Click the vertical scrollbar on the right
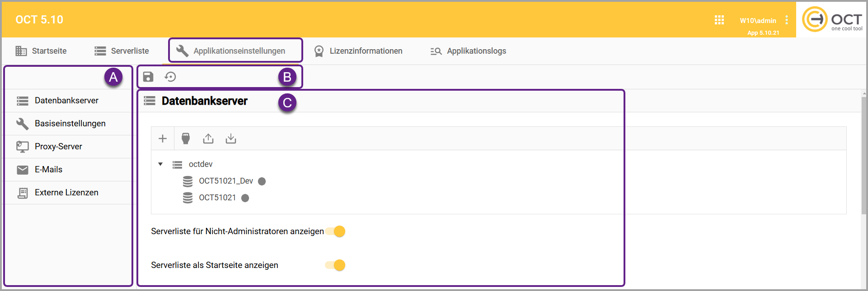The image size is (868, 291). pyautogui.click(x=864, y=180)
